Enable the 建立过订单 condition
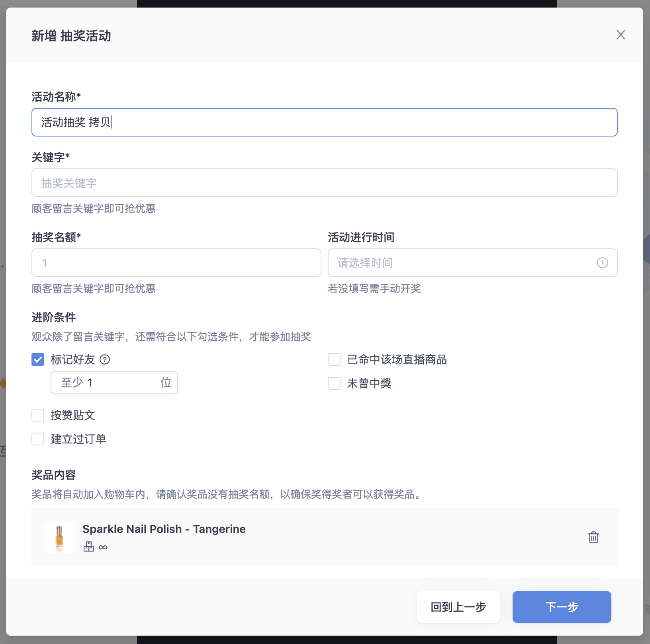This screenshot has height=644, width=650. (38, 439)
